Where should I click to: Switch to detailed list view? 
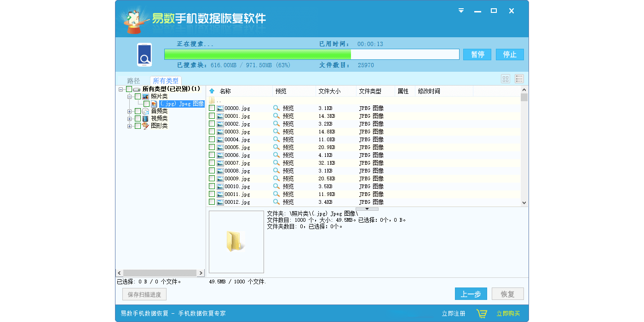click(x=519, y=79)
